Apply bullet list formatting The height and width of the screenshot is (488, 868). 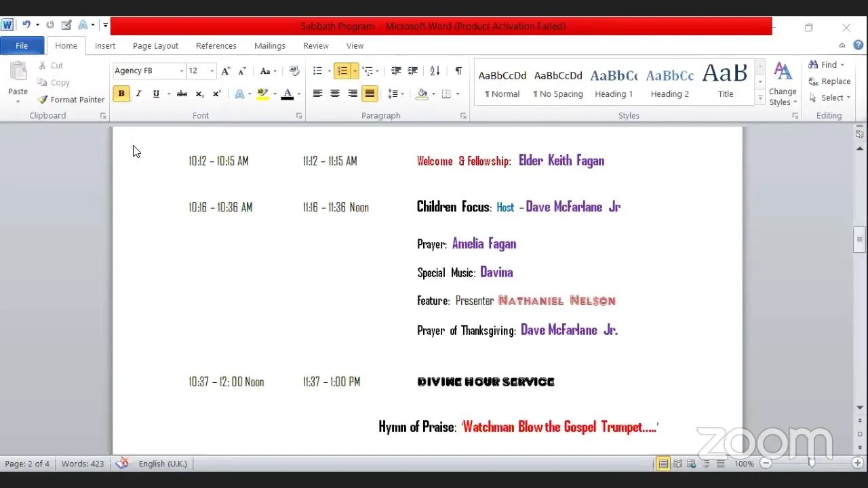[317, 71]
